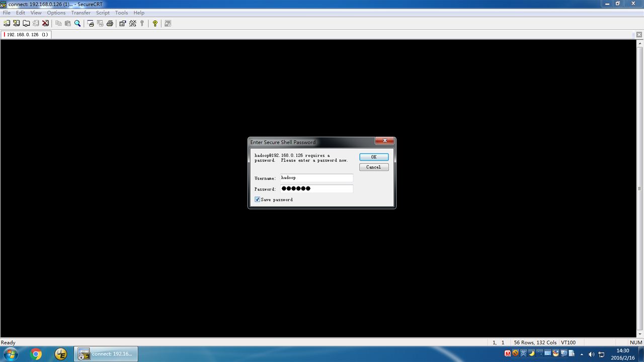
Task: Click the last toolbar icon after Help
Action: [168, 23]
